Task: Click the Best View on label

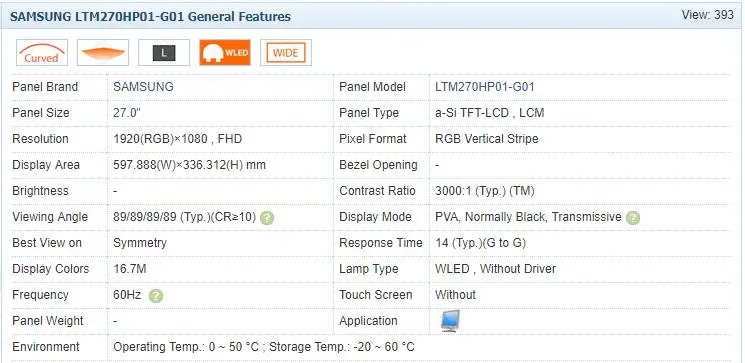Action: (47, 243)
